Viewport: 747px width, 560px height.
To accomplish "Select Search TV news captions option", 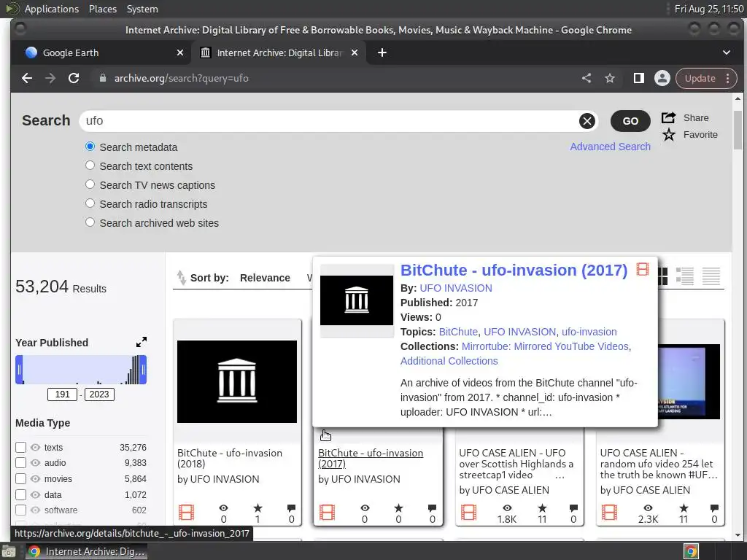I will tap(90, 184).
